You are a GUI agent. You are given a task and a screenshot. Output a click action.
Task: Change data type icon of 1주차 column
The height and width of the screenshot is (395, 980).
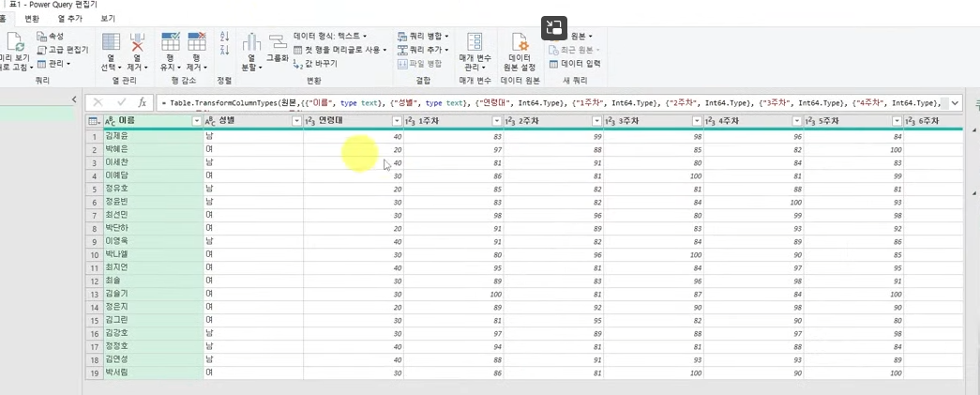point(411,121)
